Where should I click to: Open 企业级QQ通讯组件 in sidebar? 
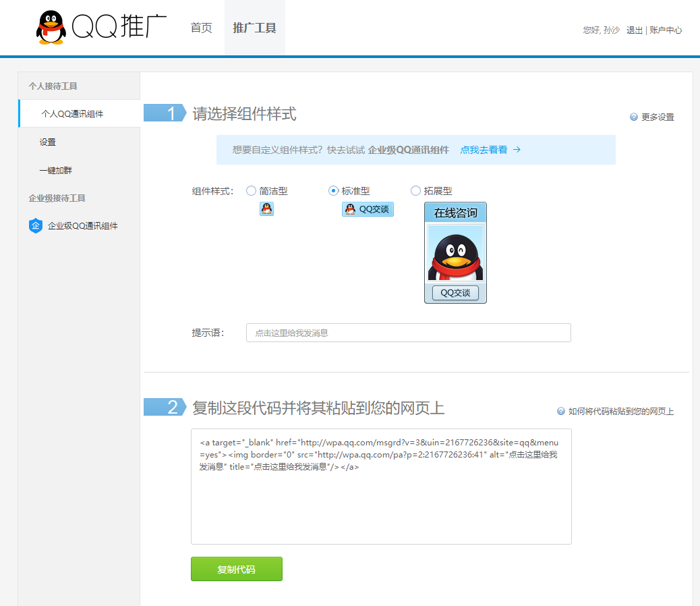82,226
